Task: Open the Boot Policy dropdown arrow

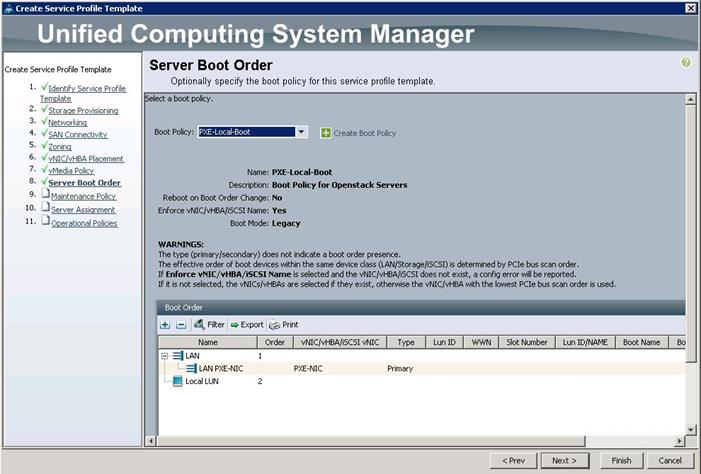Action: pos(301,132)
